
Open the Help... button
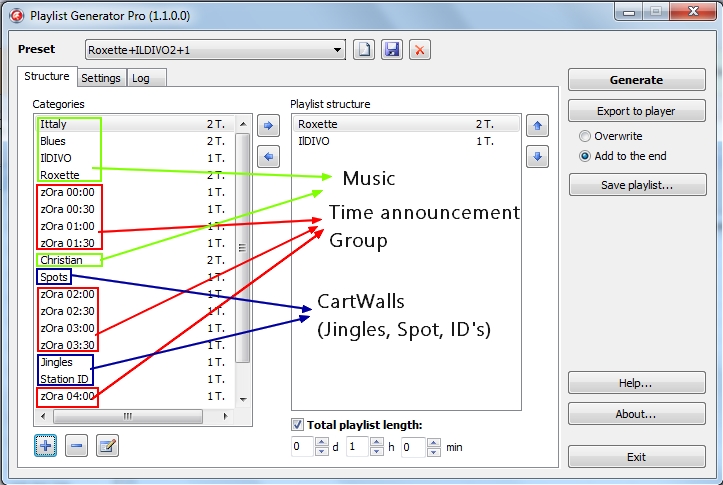pyautogui.click(x=637, y=383)
